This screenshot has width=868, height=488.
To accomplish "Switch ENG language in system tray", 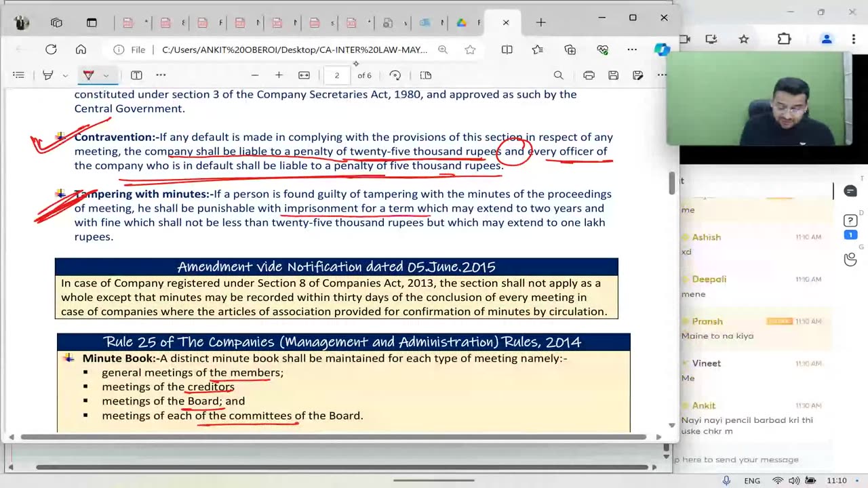I will [x=752, y=481].
